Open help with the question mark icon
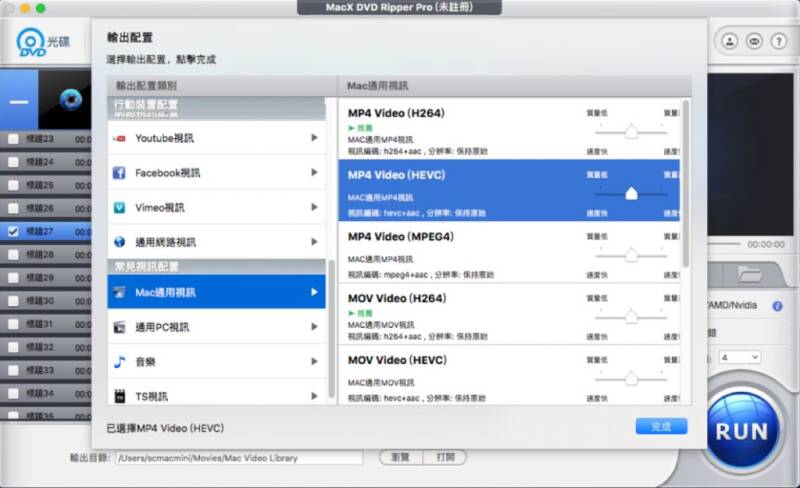800x488 pixels. pos(779,41)
